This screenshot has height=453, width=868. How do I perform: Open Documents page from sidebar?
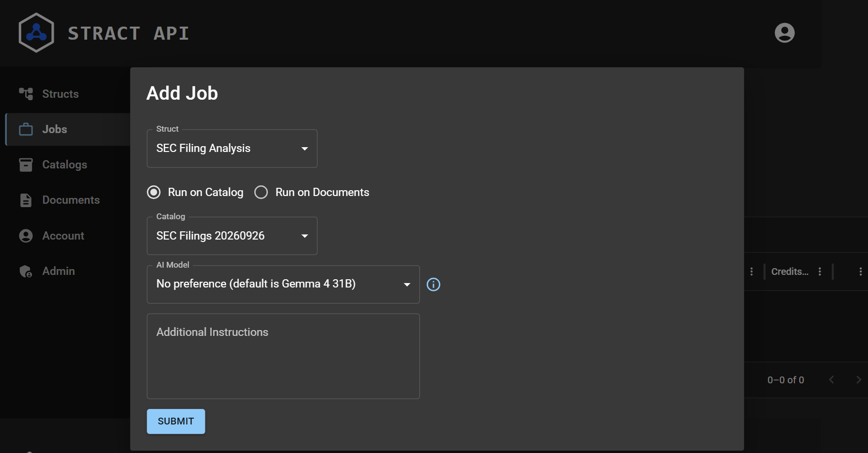(x=68, y=200)
